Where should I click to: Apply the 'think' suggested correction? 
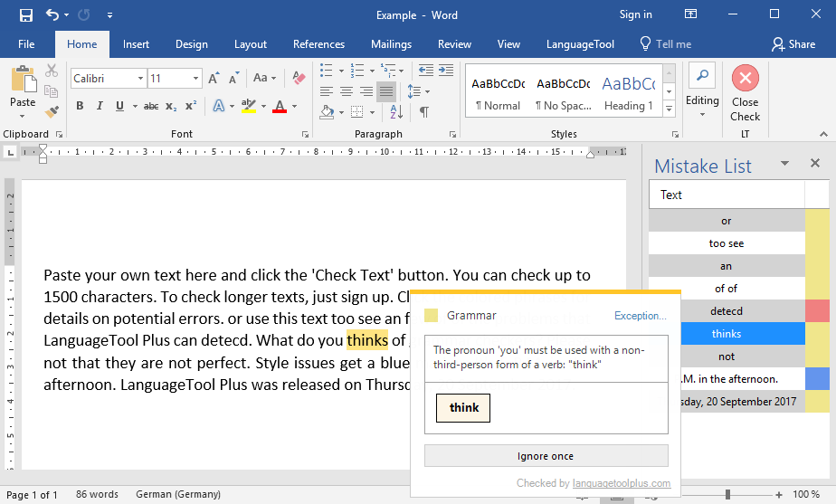463,408
